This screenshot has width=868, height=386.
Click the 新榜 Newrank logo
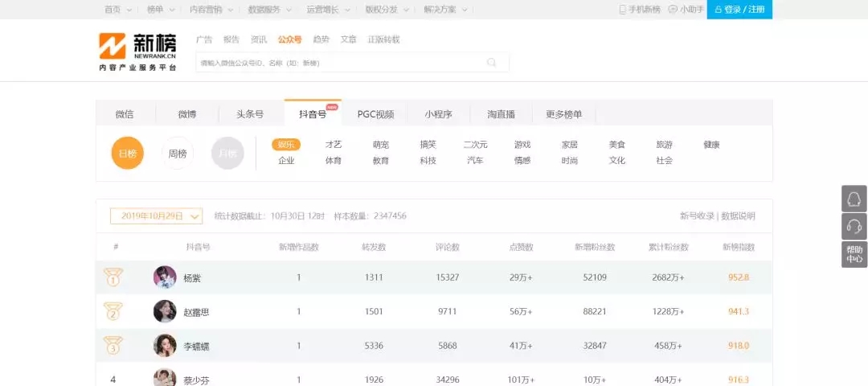pos(137,51)
